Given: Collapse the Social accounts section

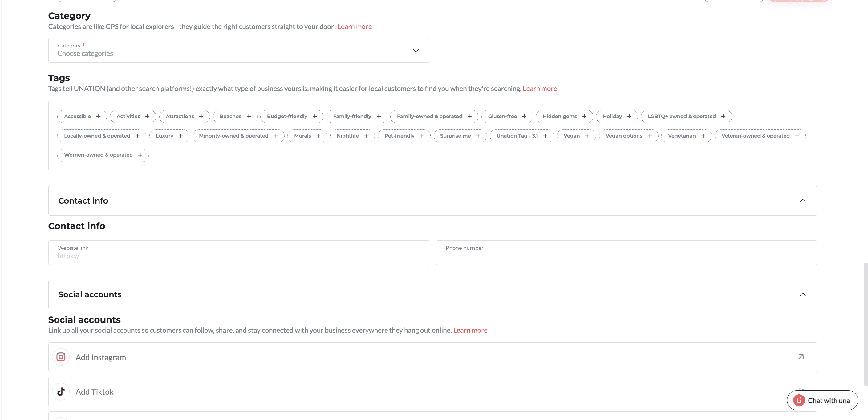Looking at the screenshot, I should (x=802, y=294).
